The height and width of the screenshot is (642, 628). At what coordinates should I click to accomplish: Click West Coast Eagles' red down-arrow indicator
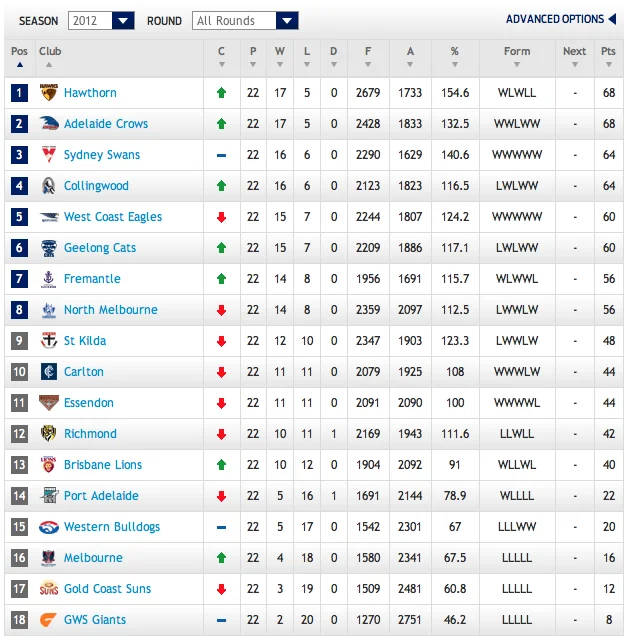pyautogui.click(x=221, y=217)
